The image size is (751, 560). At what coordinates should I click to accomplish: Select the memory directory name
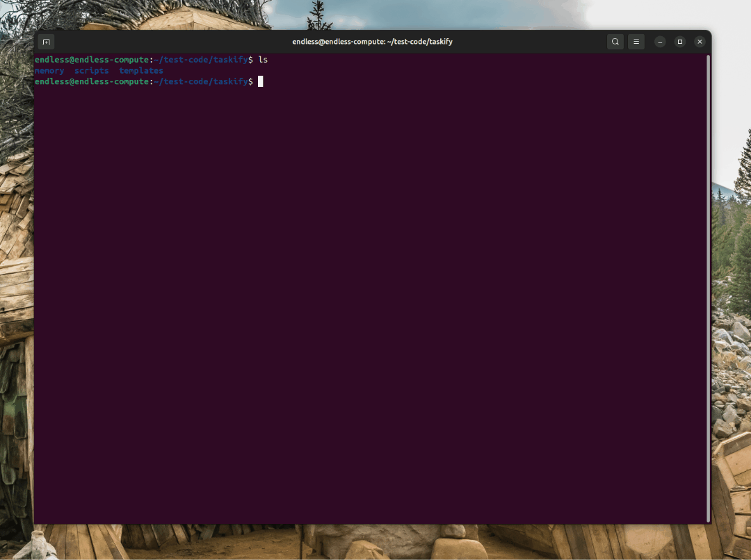[49, 70]
